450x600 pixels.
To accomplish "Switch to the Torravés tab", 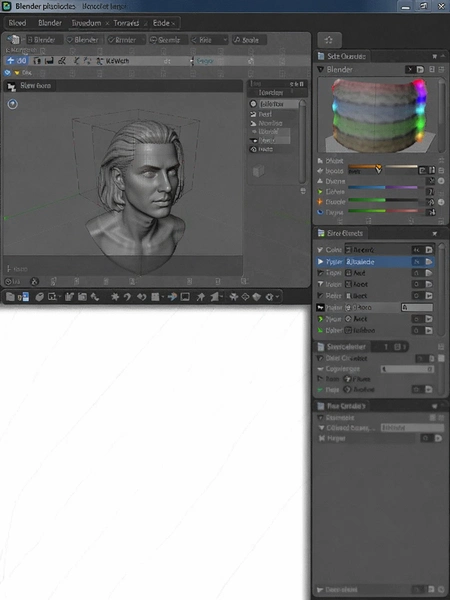I will (126, 23).
